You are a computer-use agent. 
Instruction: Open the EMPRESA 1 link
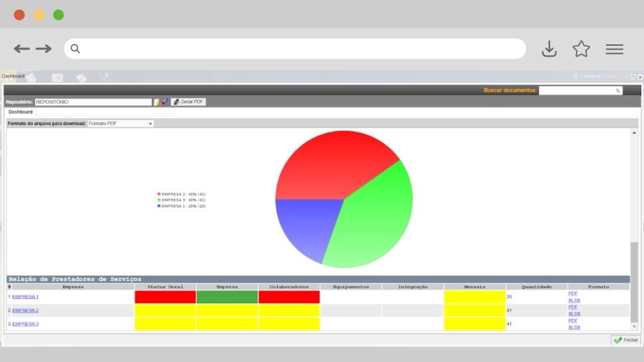pyautogui.click(x=25, y=297)
